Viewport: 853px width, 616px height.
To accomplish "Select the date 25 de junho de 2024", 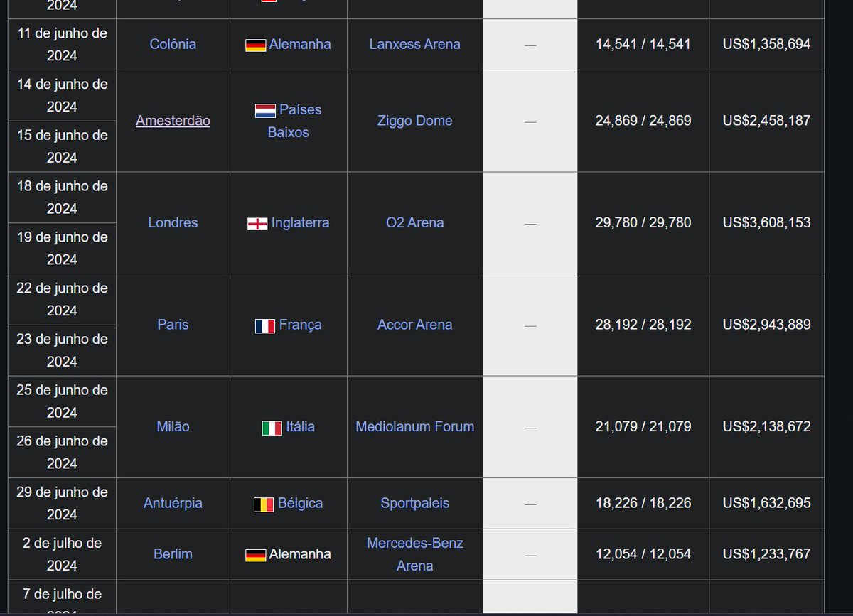I will point(62,401).
